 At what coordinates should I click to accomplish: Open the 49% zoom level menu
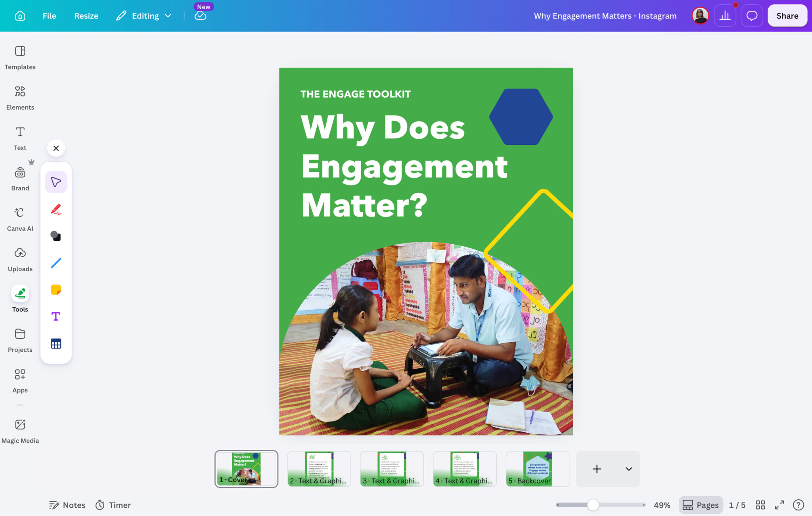pos(662,505)
